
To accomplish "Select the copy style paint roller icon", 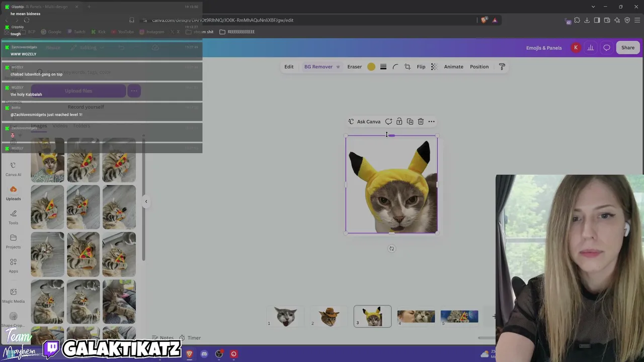I will pos(502,67).
